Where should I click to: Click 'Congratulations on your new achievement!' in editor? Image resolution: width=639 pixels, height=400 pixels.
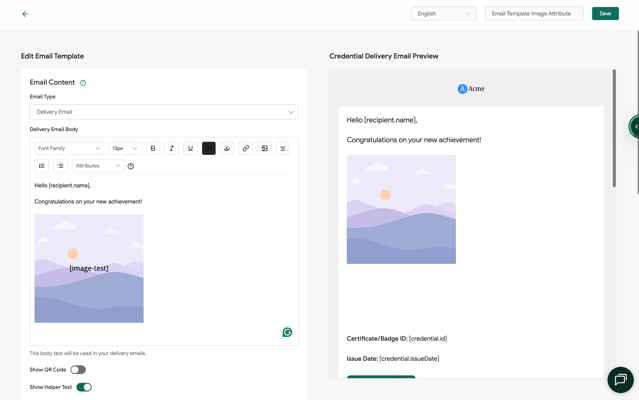coord(88,202)
